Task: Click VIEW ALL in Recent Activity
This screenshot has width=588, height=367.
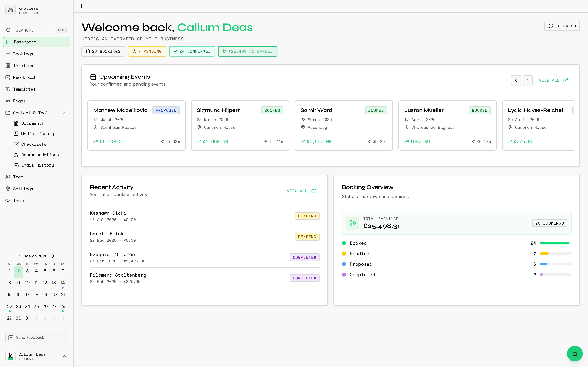Action: tap(301, 191)
